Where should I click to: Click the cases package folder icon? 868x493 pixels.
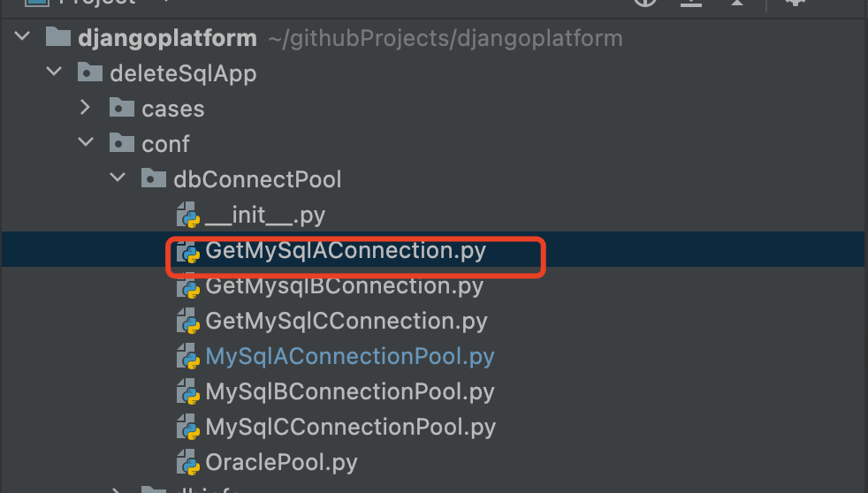[122, 108]
